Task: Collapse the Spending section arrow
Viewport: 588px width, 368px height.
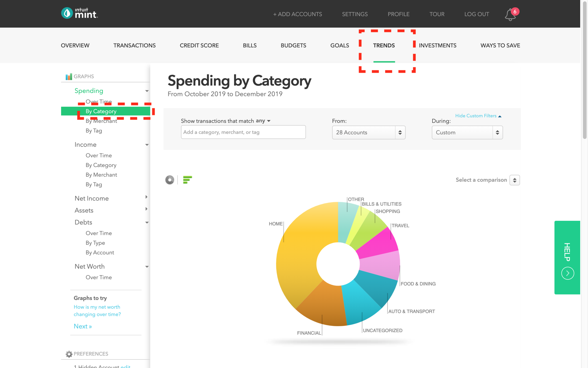Action: [147, 91]
